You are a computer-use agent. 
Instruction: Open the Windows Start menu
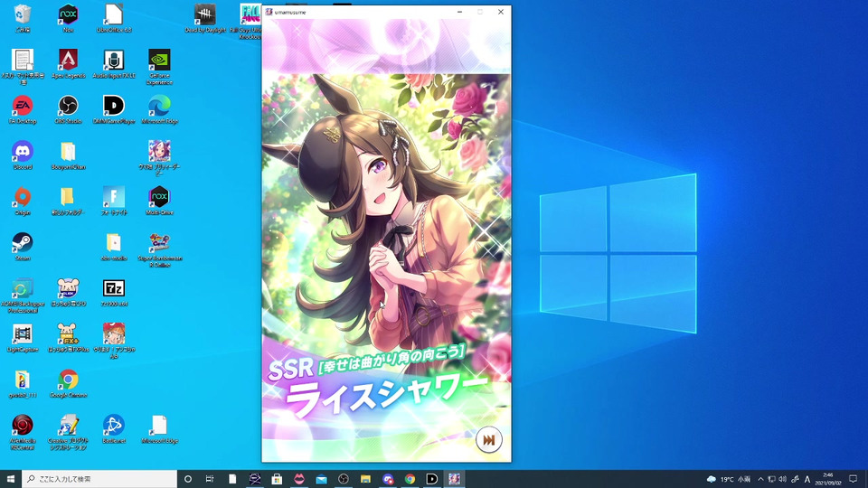pyautogui.click(x=11, y=479)
